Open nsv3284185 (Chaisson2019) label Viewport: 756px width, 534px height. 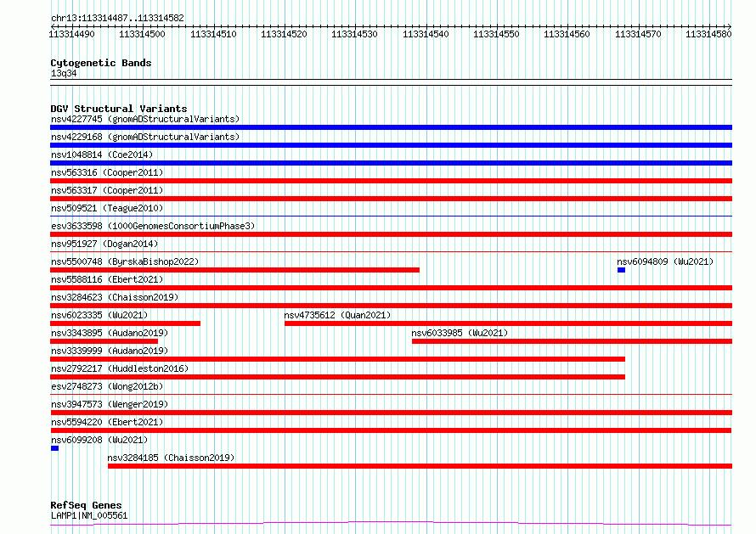point(171,458)
